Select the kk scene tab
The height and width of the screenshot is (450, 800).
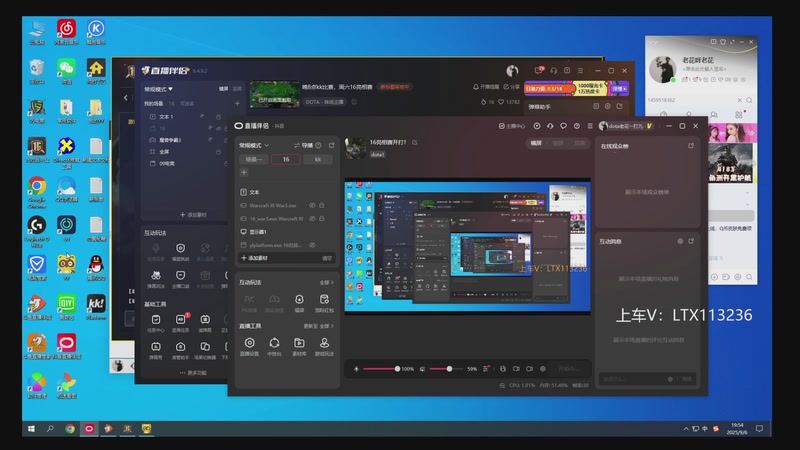318,159
